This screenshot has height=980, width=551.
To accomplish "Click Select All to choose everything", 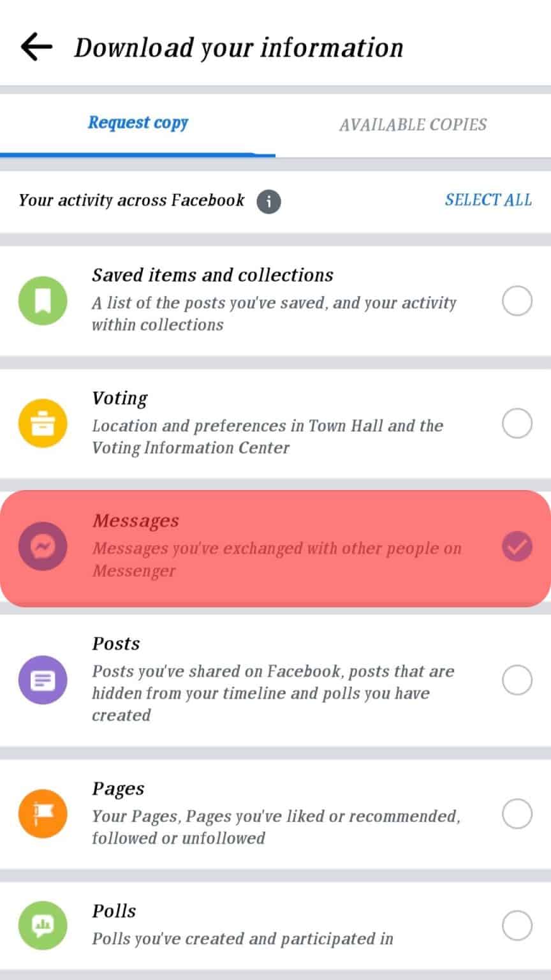I will [488, 200].
